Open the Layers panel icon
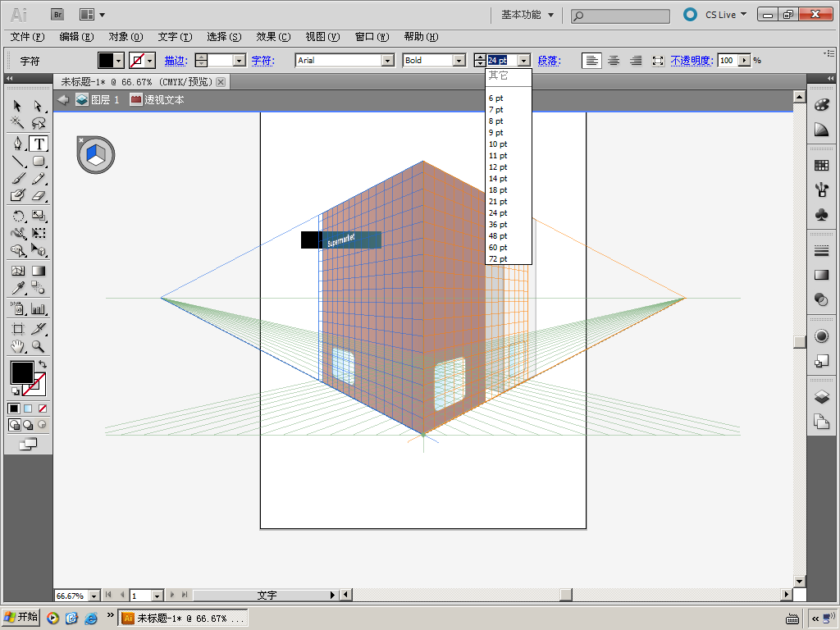The width and height of the screenshot is (840, 630). coord(821,397)
